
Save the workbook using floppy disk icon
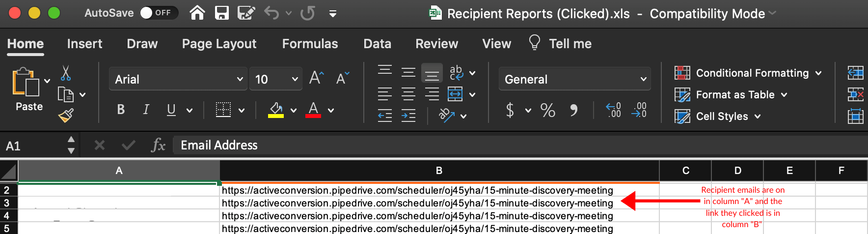pyautogui.click(x=222, y=13)
